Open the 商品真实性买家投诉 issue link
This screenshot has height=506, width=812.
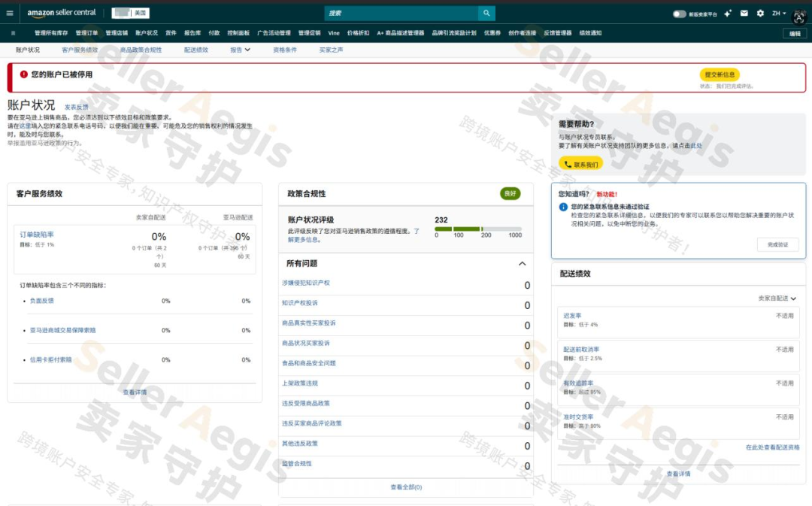(309, 323)
